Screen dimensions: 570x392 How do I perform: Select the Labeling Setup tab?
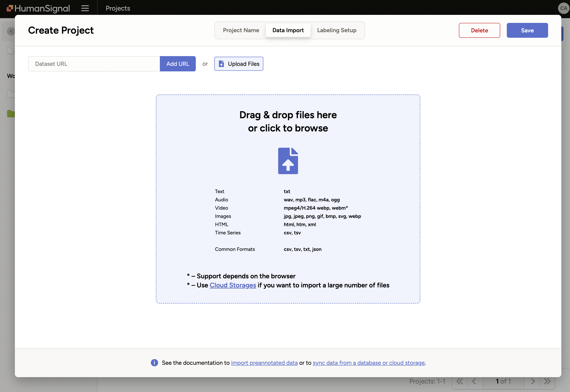tap(337, 30)
